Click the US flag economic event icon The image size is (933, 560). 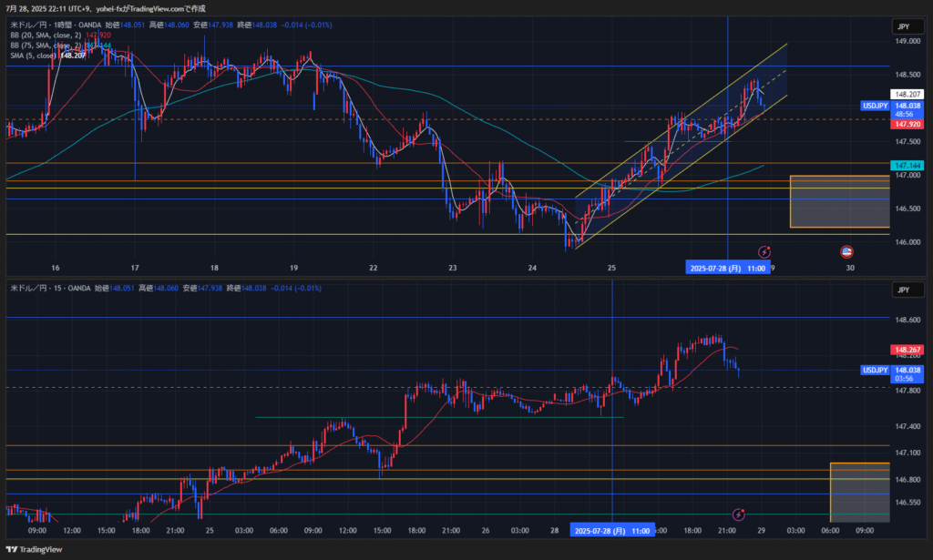tap(846, 250)
